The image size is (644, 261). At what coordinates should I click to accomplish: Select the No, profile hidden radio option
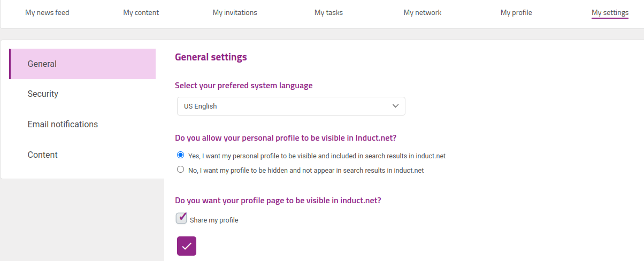(x=180, y=170)
